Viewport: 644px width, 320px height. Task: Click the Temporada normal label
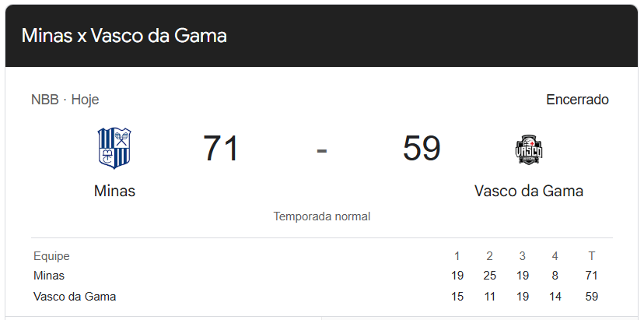[x=322, y=216]
